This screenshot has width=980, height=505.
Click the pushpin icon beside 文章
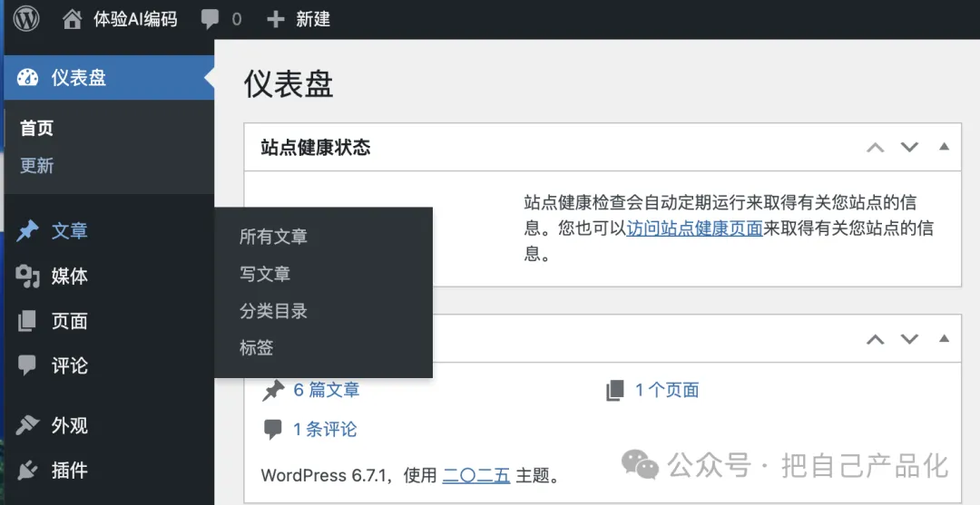point(27,231)
